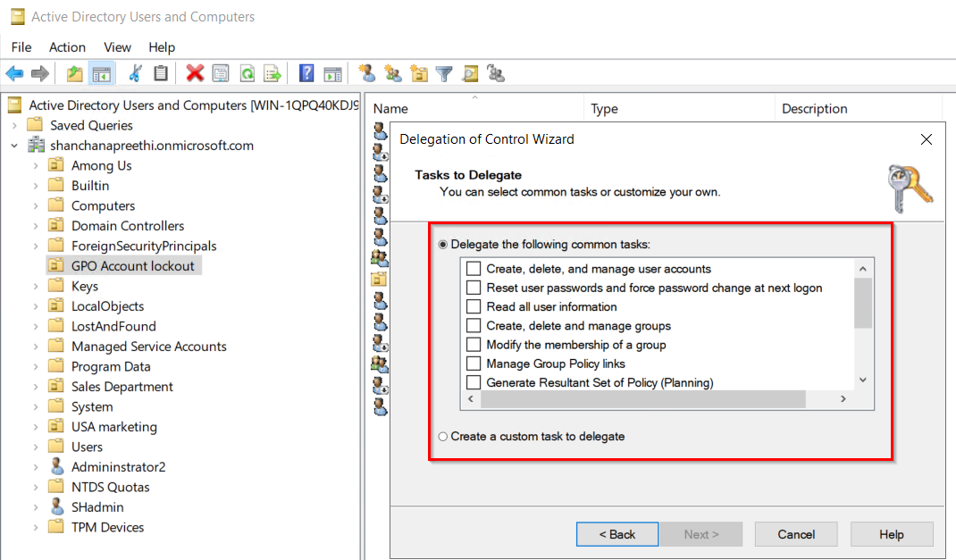The width and height of the screenshot is (956, 560).
Task: Open the Create new organizational unit icon
Action: click(418, 72)
